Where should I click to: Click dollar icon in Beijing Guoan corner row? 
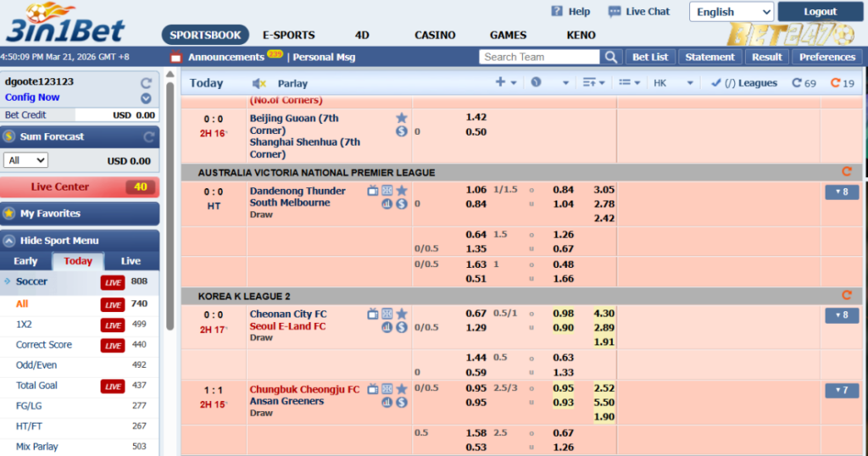pyautogui.click(x=402, y=131)
